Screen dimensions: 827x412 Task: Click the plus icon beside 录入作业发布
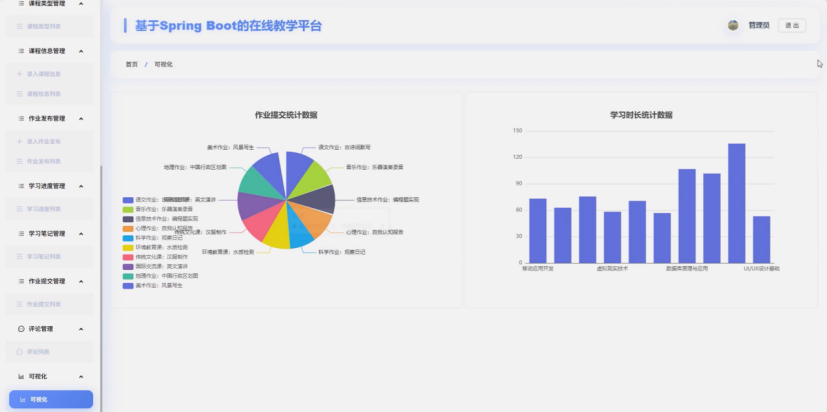click(20, 141)
